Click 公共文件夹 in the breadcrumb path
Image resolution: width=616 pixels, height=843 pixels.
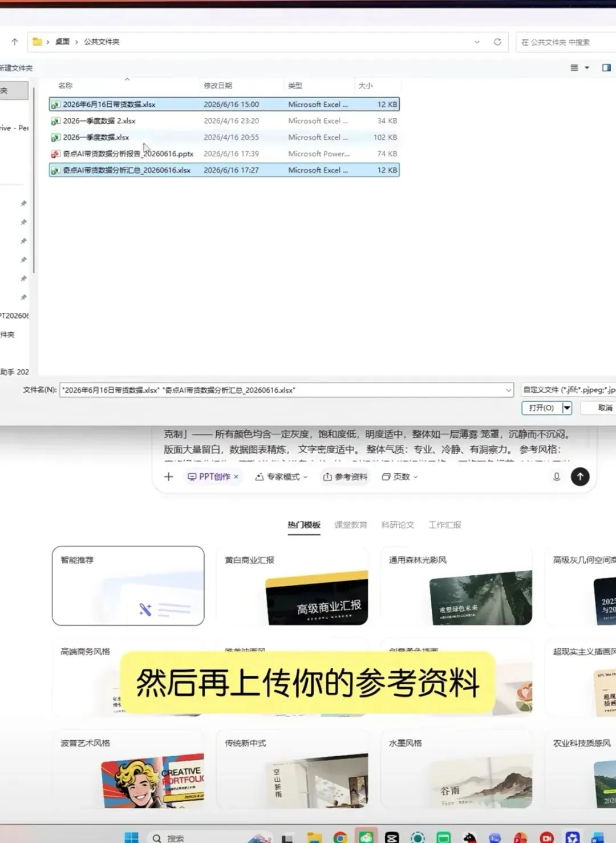pos(102,42)
